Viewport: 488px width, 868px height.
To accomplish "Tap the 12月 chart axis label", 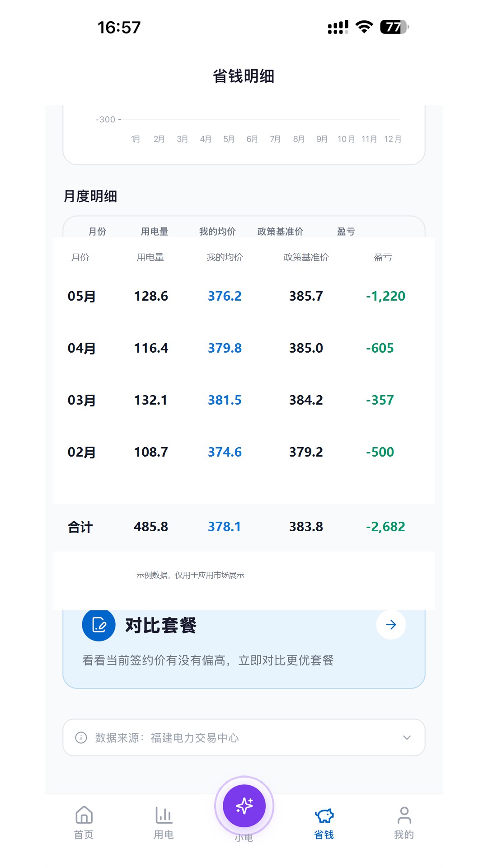I will (393, 139).
